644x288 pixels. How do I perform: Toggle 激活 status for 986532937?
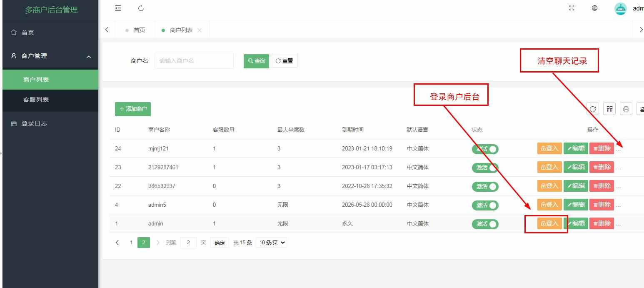tap(485, 187)
